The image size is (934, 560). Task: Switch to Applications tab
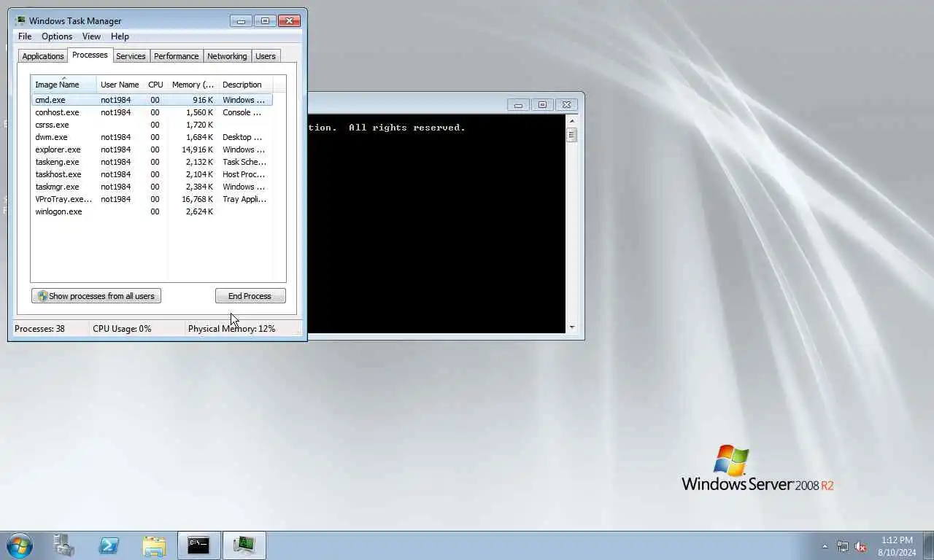(x=43, y=56)
